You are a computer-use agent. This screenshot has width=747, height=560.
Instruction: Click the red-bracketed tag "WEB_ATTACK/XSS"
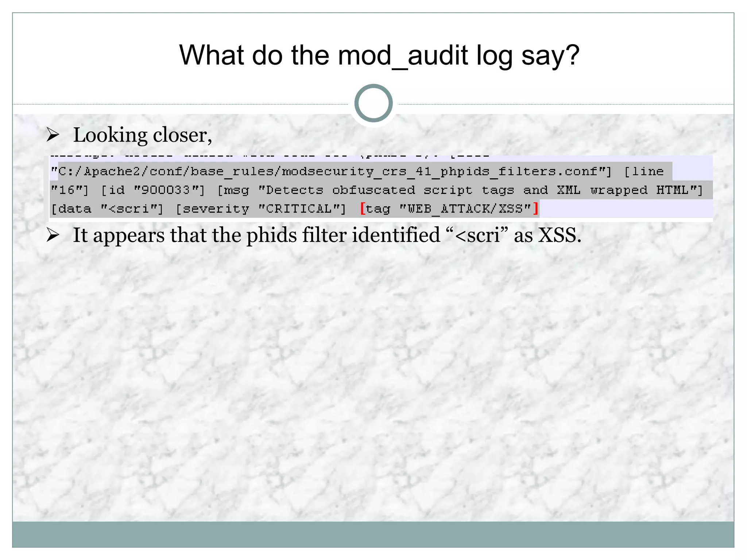pyautogui.click(x=449, y=209)
